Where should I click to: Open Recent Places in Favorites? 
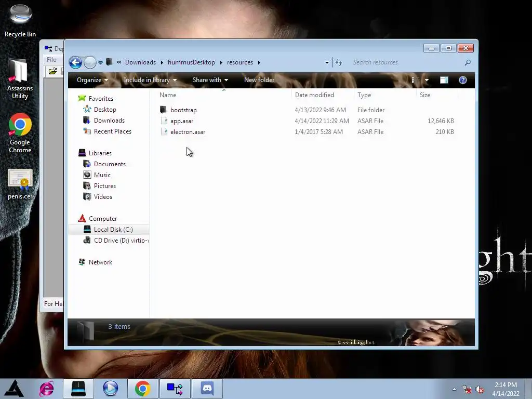(113, 131)
